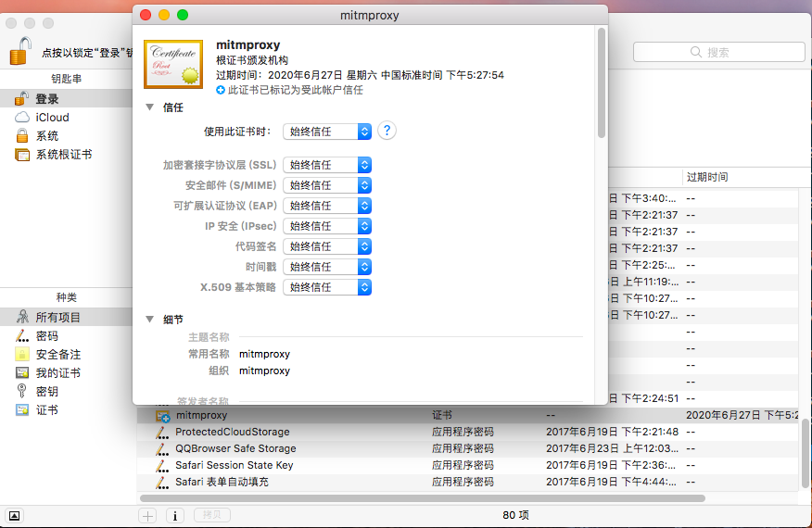Click the mitmproxy certificate dialog scrollbar
812x528 pixels.
pyautogui.click(x=602, y=82)
